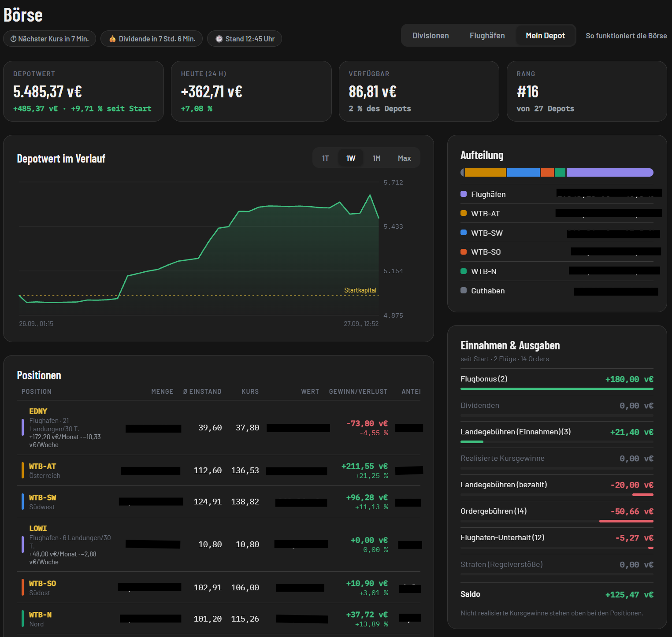
Task: Set the chart range to 1W
Action: pyautogui.click(x=351, y=158)
